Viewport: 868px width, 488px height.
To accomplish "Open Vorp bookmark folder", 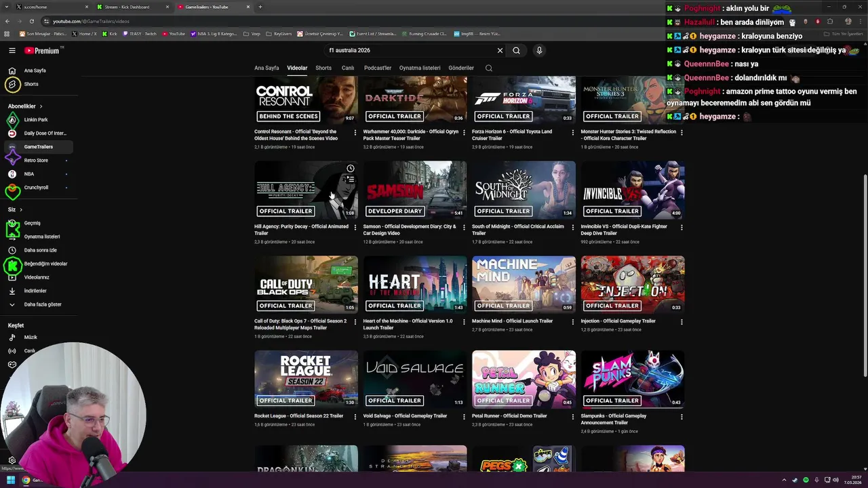I will point(252,33).
